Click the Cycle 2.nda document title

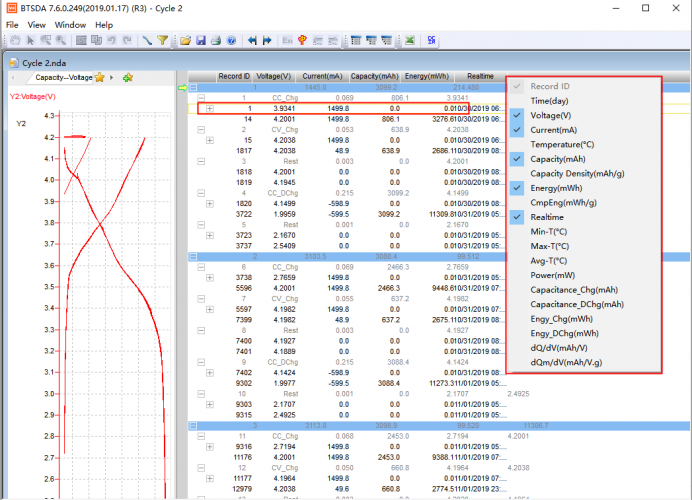(44, 63)
